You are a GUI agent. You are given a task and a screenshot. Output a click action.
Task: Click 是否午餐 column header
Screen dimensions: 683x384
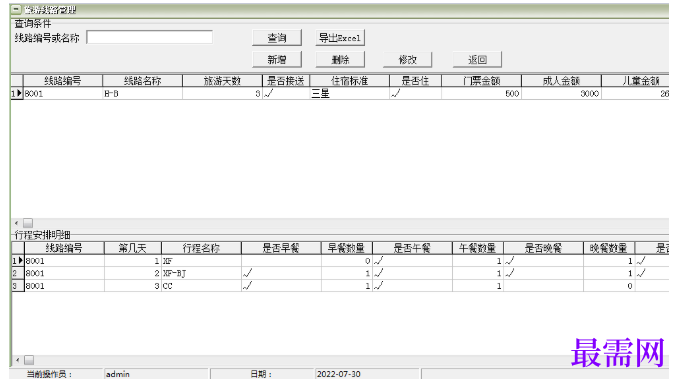point(412,248)
